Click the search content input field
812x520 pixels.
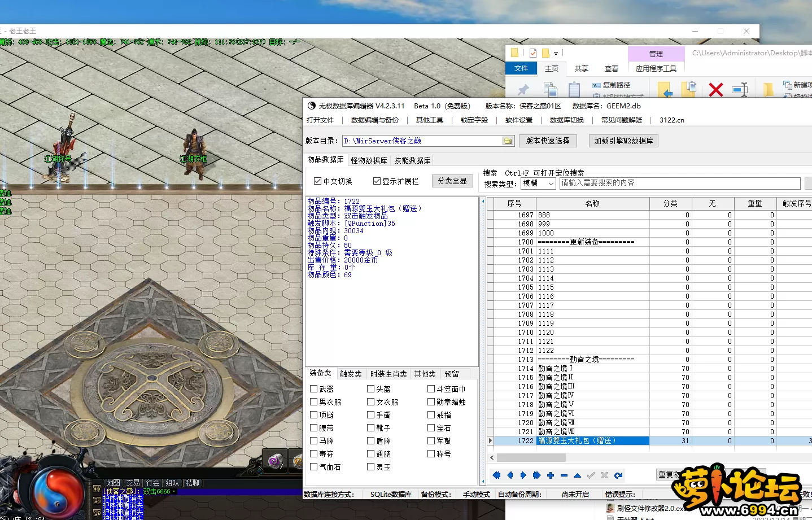680,183
